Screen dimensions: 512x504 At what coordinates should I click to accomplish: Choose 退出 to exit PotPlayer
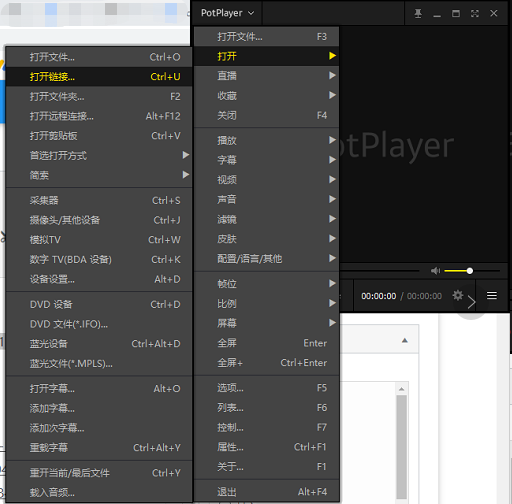[267, 492]
